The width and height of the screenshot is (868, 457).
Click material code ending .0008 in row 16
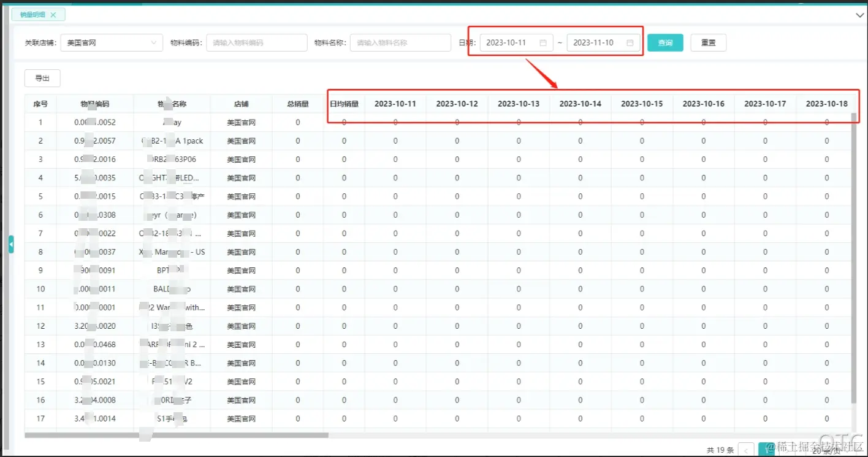(95, 400)
